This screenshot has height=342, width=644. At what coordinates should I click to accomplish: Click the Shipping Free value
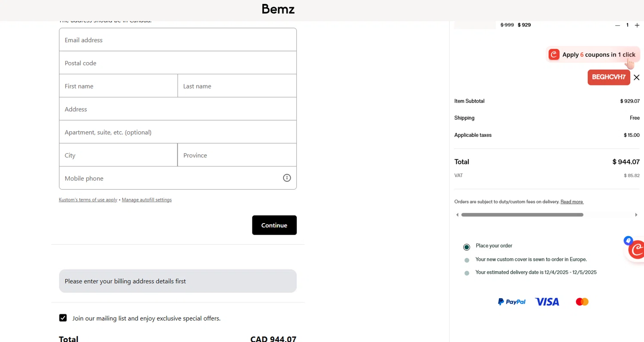(635, 118)
